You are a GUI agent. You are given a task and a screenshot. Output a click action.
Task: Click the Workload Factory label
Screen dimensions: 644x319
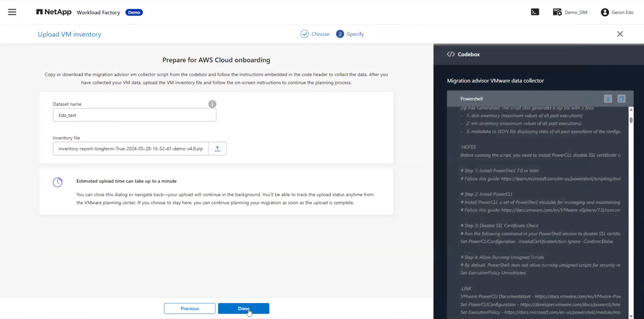tap(99, 13)
